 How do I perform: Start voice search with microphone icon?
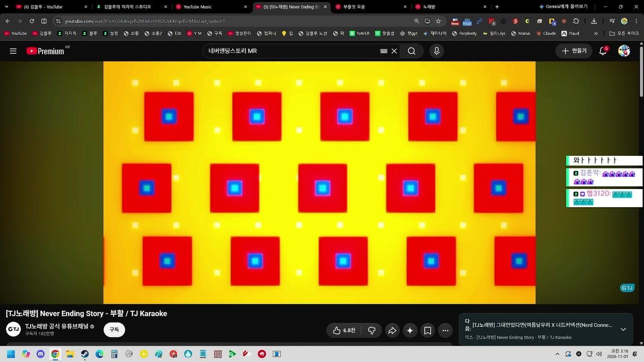(437, 51)
